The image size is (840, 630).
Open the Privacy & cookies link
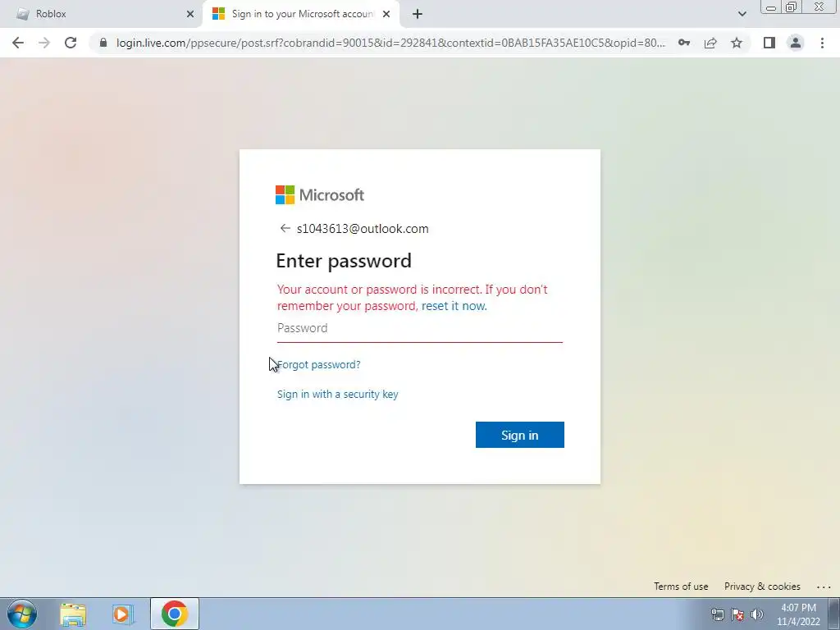762,587
